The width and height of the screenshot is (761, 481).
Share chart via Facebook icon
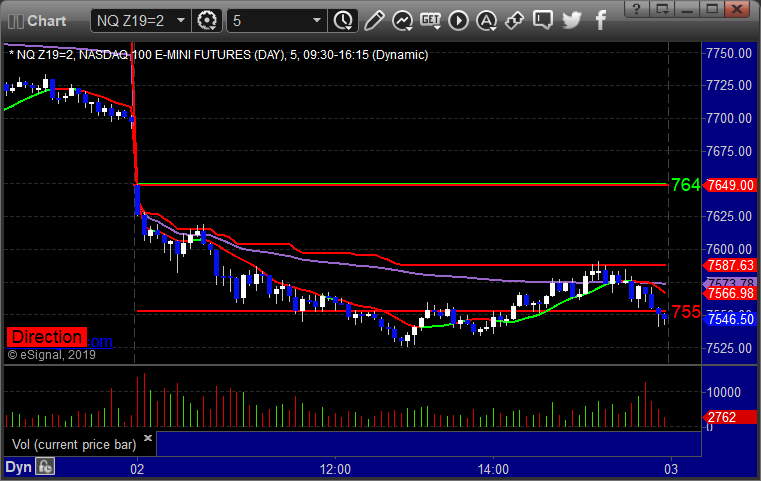pyautogui.click(x=601, y=21)
